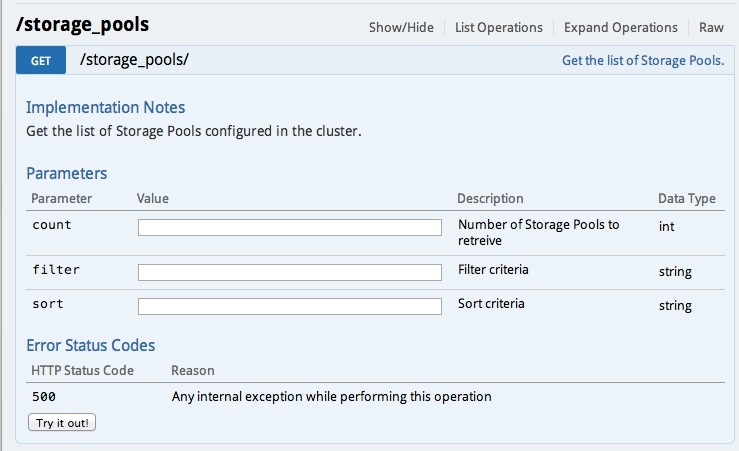Screen dimensions: 739x451
Task: Toggle Show/Hide for storage_pools
Action: pos(401,27)
